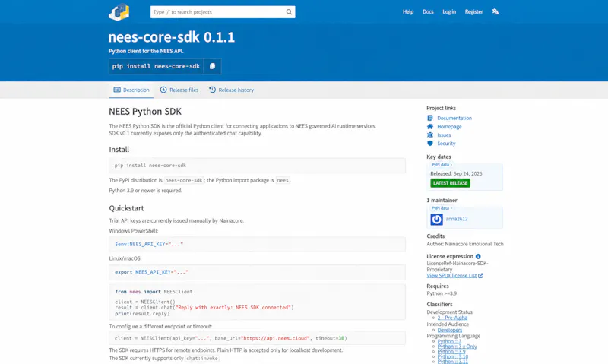Click the Description tab icon
608x364 pixels.
coord(117,90)
